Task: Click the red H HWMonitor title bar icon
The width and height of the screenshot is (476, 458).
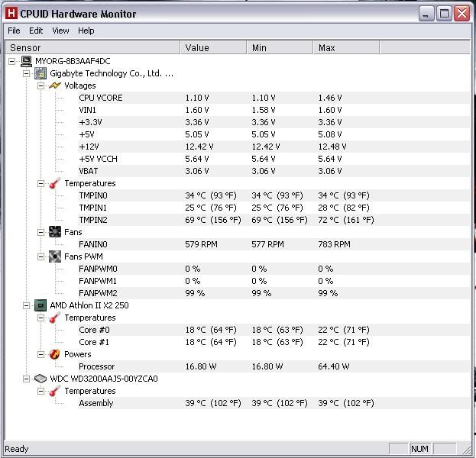Action: click(11, 13)
